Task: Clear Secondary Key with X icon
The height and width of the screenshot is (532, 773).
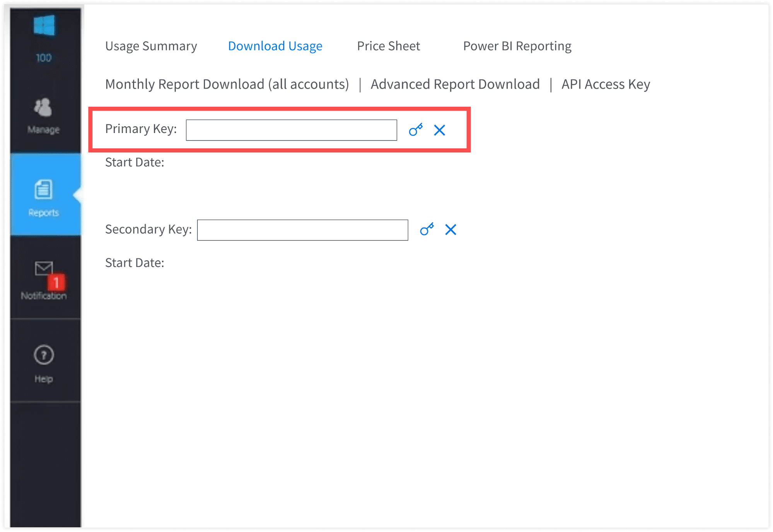Action: tap(450, 230)
